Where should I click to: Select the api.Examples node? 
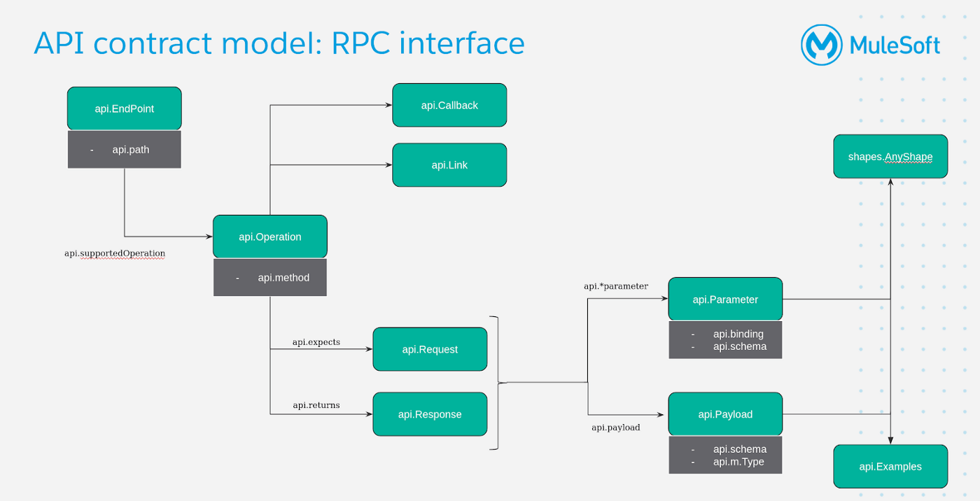point(890,467)
